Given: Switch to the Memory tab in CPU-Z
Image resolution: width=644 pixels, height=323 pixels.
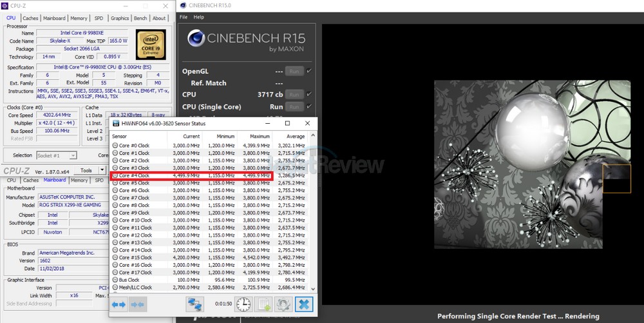Looking at the screenshot, I should tap(79, 18).
